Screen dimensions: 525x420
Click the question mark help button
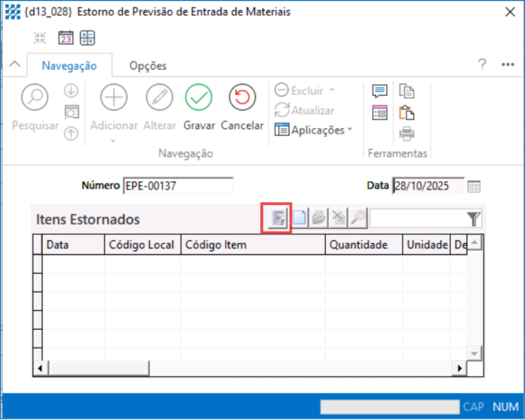pyautogui.click(x=482, y=65)
